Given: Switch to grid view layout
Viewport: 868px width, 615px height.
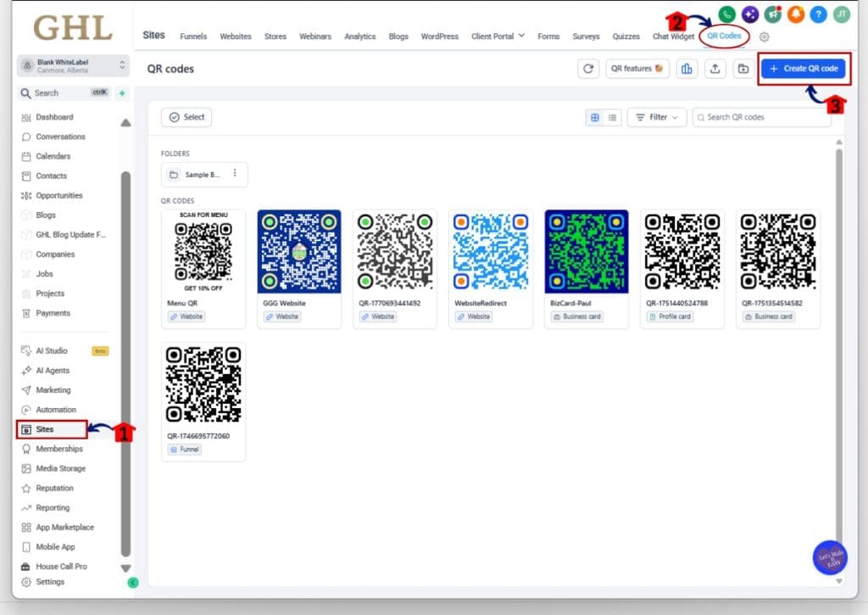Looking at the screenshot, I should (595, 117).
